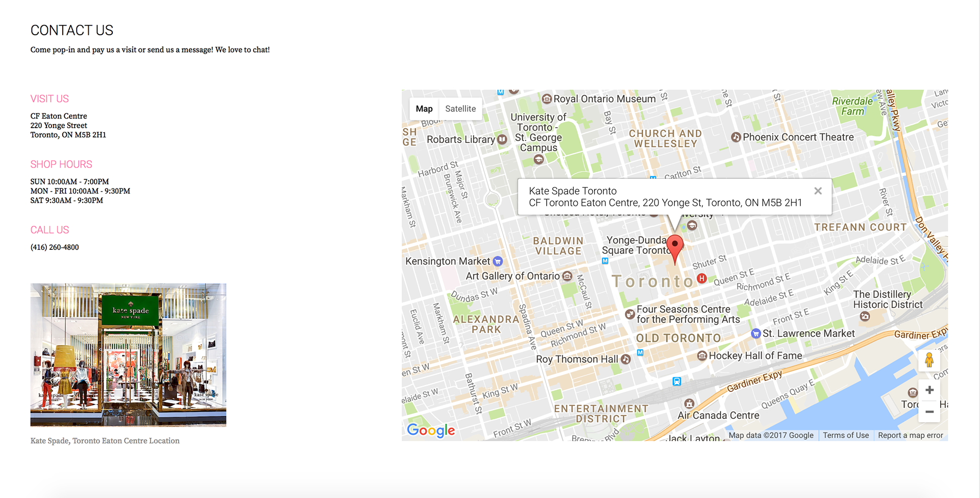Click the Four Seasons Centre marker icon
Viewport: 980px width, 498px height.
coord(630,314)
